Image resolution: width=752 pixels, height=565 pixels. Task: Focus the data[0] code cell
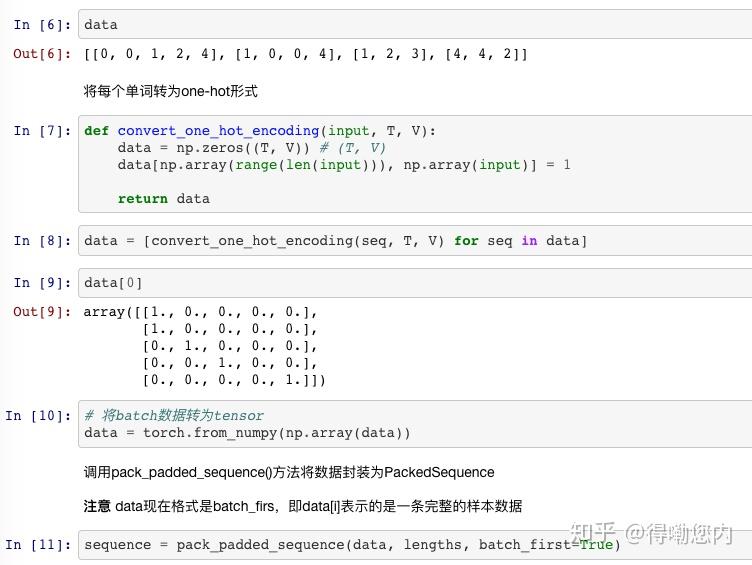pyautogui.click(x=400, y=283)
